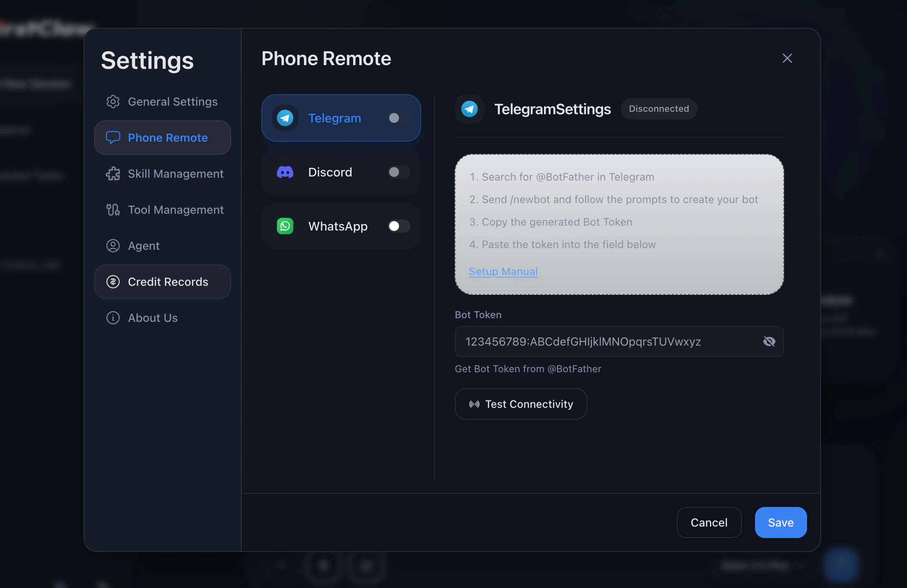
Task: Click inside the Bot Token field
Action: (606, 341)
